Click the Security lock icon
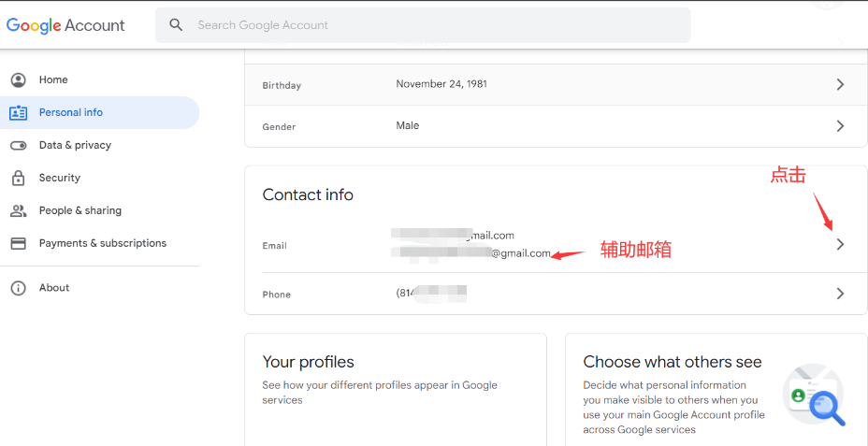Screen dimensions: 868x446 [x=18, y=178]
